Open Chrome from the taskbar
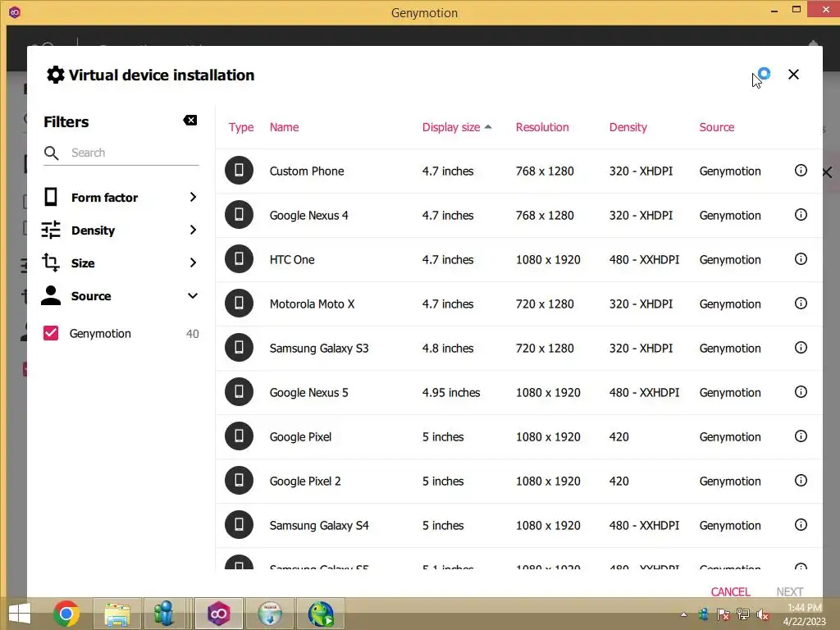 click(x=66, y=614)
